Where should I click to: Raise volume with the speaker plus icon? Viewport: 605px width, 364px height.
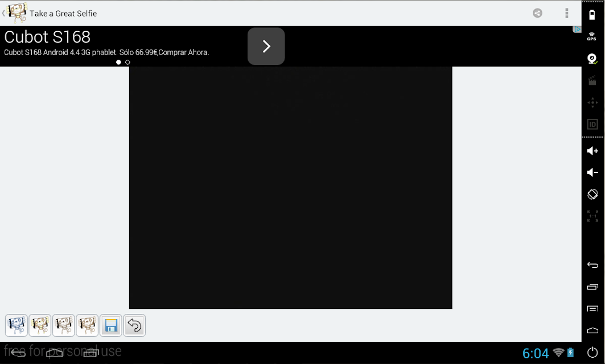pos(592,151)
